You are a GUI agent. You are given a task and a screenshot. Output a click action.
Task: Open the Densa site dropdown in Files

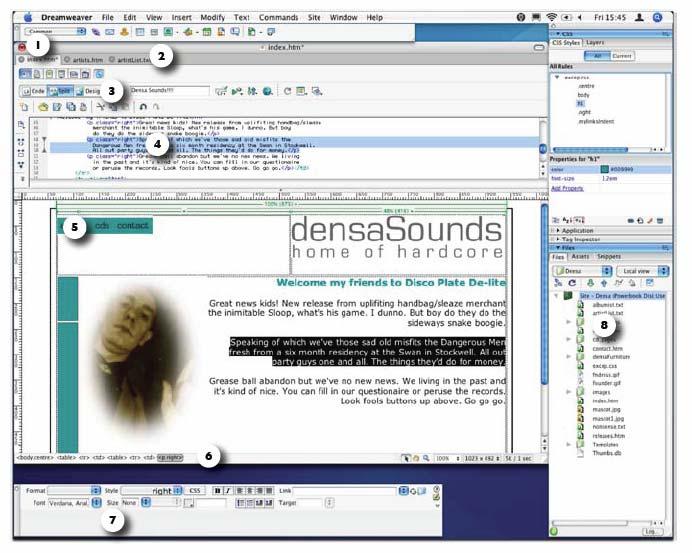583,271
